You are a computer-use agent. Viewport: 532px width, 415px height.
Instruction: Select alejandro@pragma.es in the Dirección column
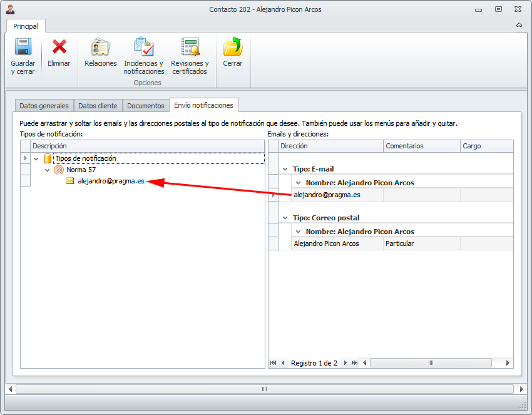337,195
